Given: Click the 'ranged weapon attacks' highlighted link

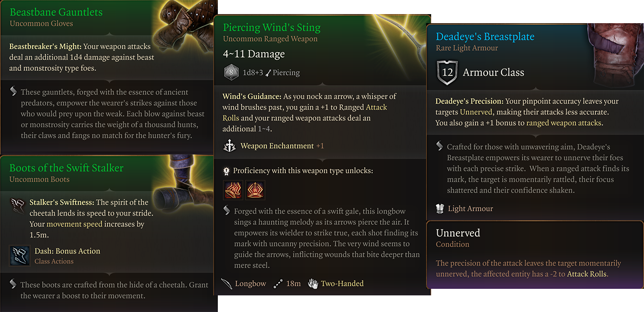Looking at the screenshot, I should pos(563,123).
